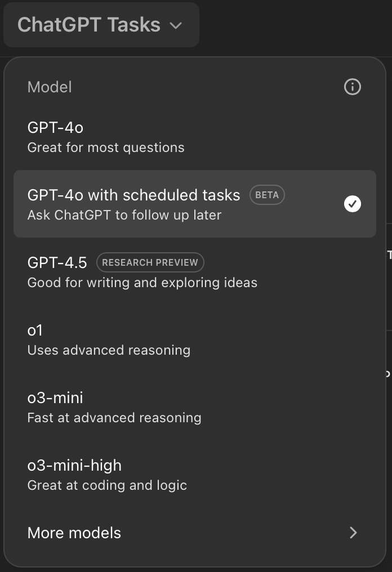Click the RESEARCH PREVIEW badge

coord(150,262)
